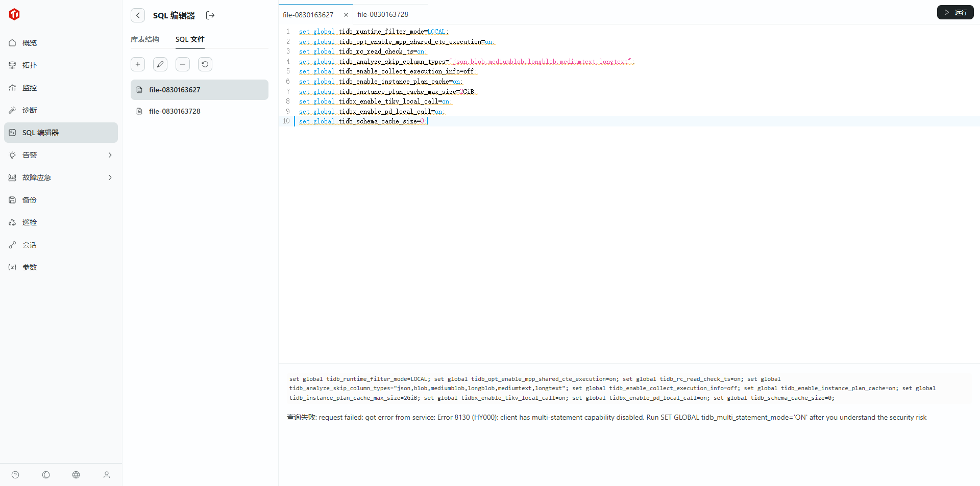The image size is (980, 486).
Task: Click the refresh file list icon
Action: point(205,64)
